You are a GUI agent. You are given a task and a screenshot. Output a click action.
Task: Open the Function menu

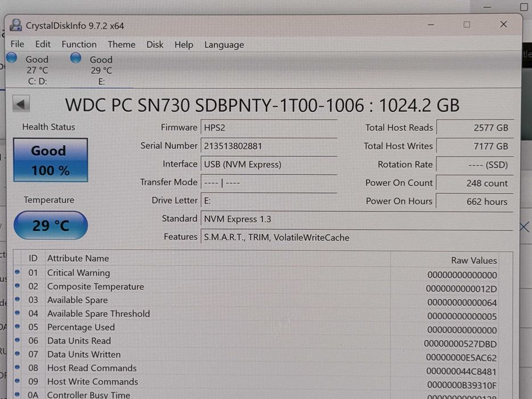point(79,44)
